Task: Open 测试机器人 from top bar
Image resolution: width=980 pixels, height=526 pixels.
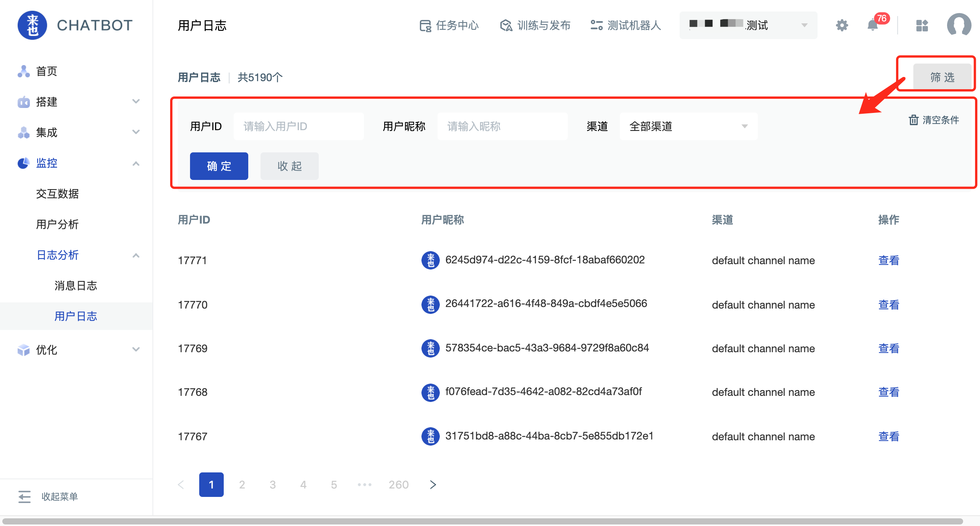Action: coord(626,26)
